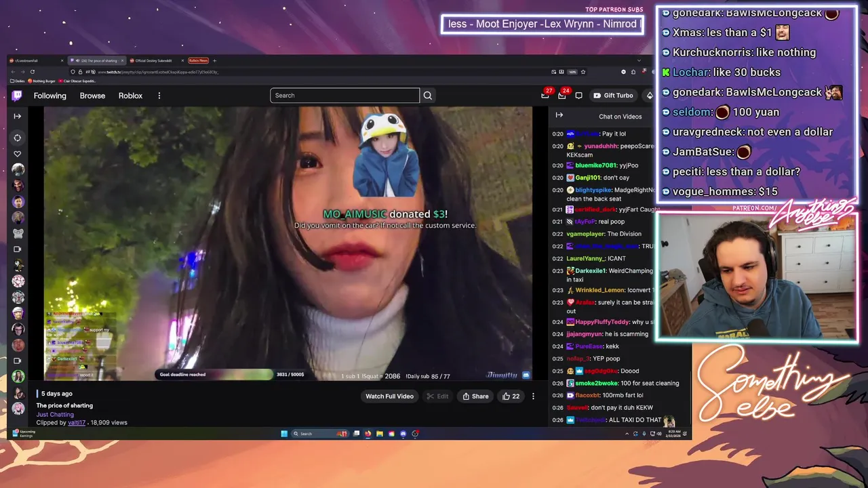Click the Edit clip scissors button
Viewport: 868px width, 488px height.
pos(437,396)
